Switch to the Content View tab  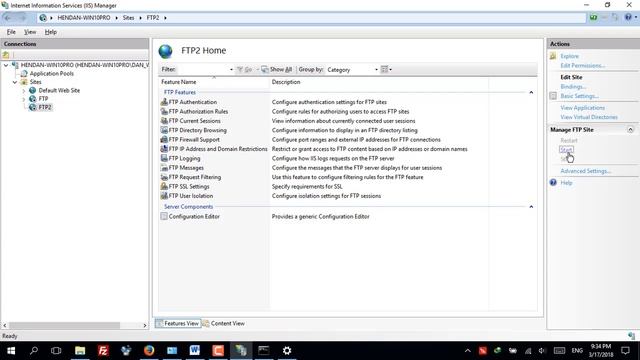(224, 323)
